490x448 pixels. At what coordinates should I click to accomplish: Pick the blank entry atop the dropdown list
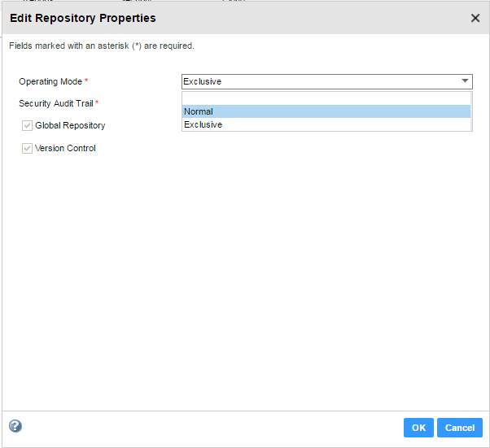coord(326,98)
